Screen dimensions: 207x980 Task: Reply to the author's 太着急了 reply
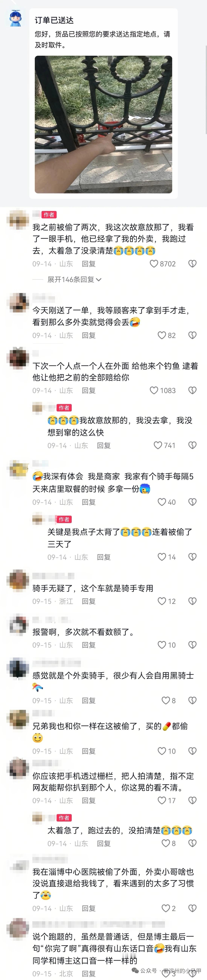point(104,843)
